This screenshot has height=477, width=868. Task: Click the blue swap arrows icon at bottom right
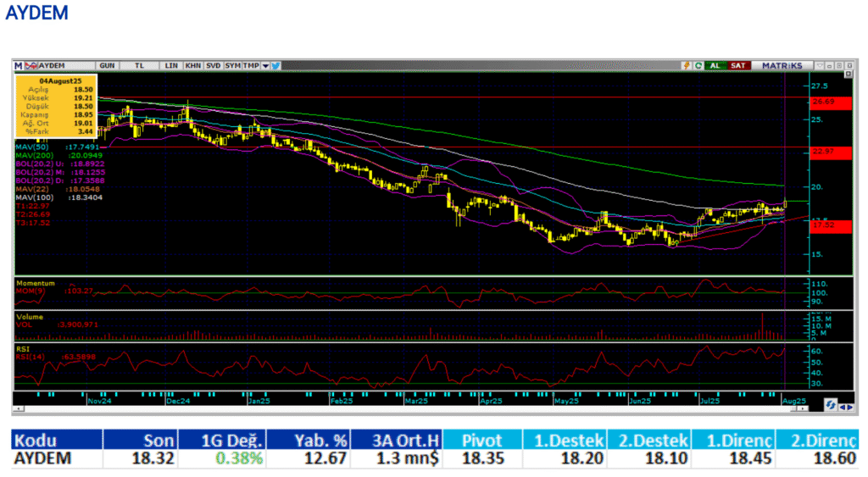pyautogui.click(x=830, y=405)
